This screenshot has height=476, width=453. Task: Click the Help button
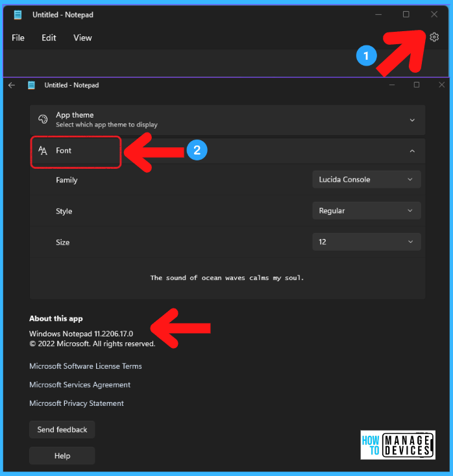(62, 456)
